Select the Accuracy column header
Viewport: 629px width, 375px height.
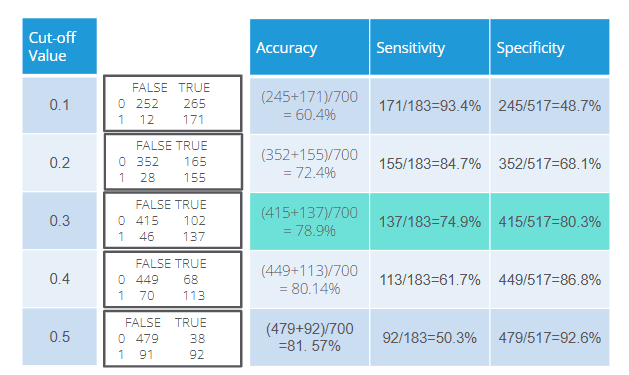(x=309, y=47)
